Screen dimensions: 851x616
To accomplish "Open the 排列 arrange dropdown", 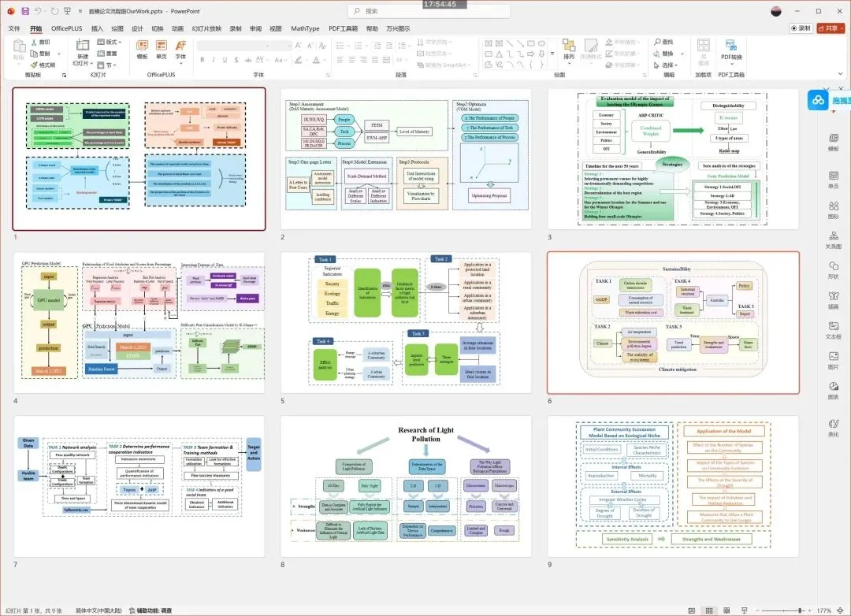I will coord(569,50).
